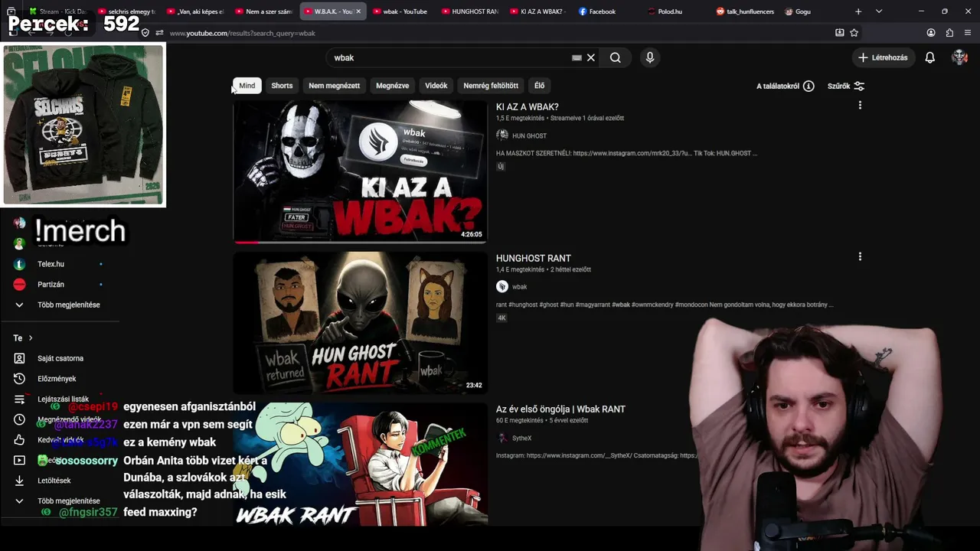Image resolution: width=980 pixels, height=551 pixels.
Task: Open the browser profile icon
Action: 931,33
